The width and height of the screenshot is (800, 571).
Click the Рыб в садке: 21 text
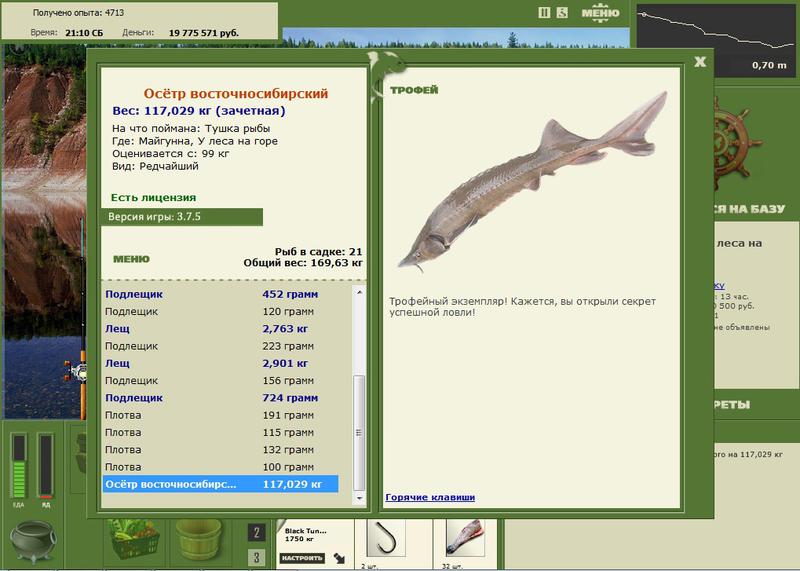pyautogui.click(x=318, y=252)
